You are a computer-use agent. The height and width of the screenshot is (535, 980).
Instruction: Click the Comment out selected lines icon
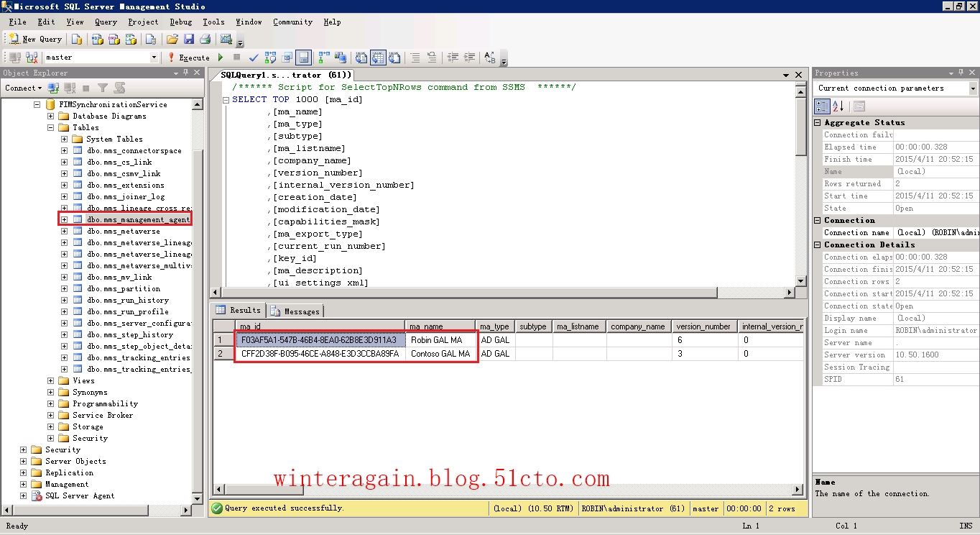tap(415, 57)
